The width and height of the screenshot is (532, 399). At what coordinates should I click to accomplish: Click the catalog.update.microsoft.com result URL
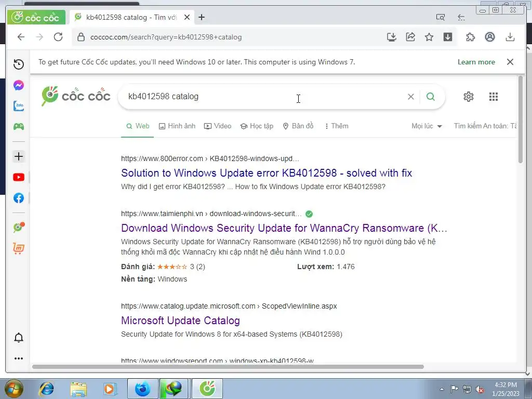point(229,306)
